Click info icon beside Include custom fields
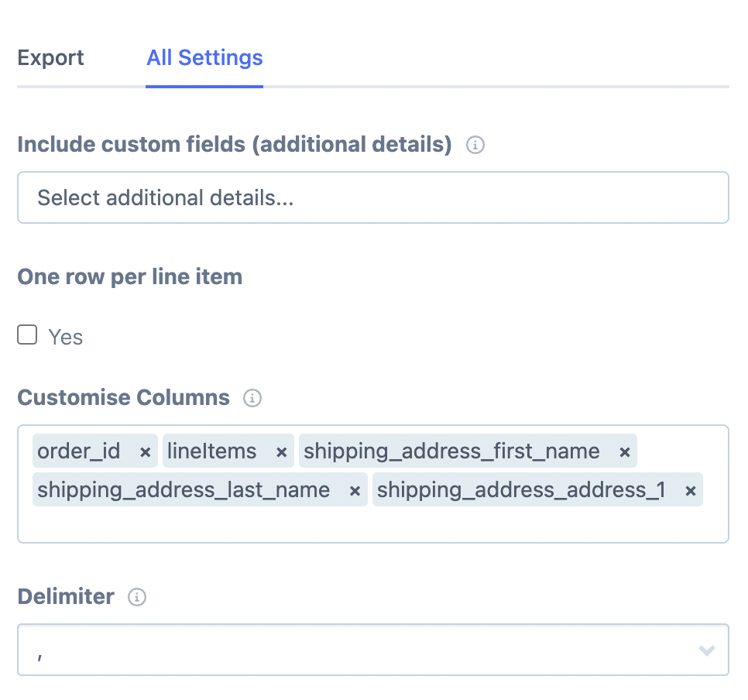This screenshot has height=700, width=748. coord(475,145)
